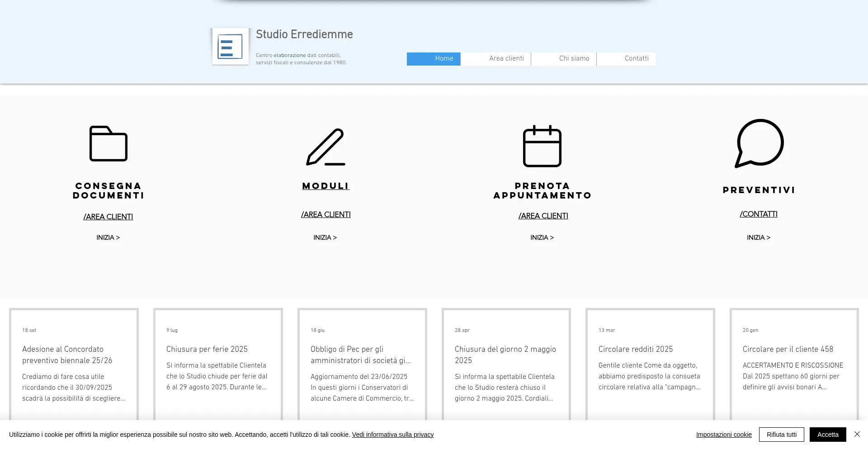
Task: Click INIZIA > under Consegna Documenti
Action: (x=108, y=237)
